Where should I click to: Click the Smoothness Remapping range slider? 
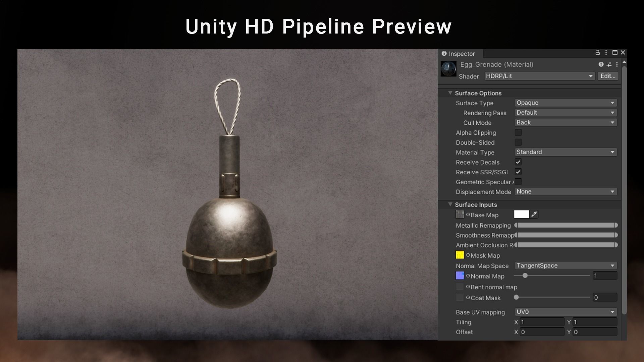(566, 235)
